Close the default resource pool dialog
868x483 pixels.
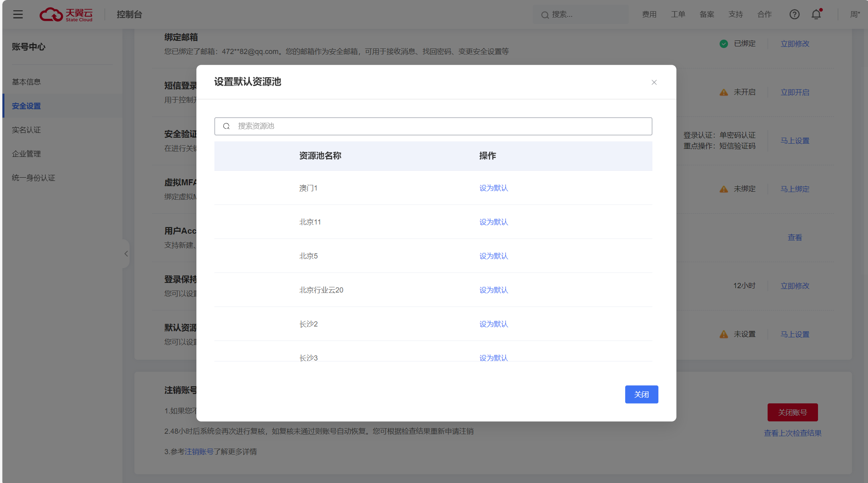click(654, 82)
